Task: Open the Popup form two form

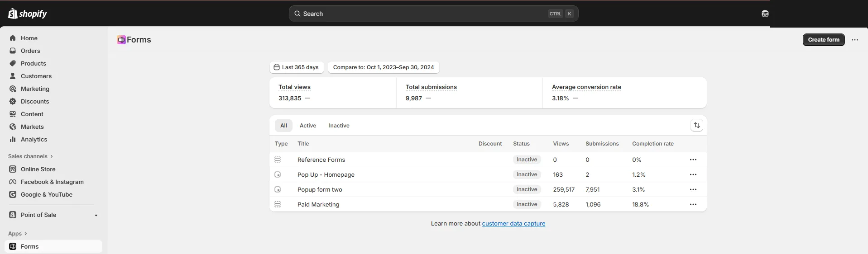Action: 320,189
